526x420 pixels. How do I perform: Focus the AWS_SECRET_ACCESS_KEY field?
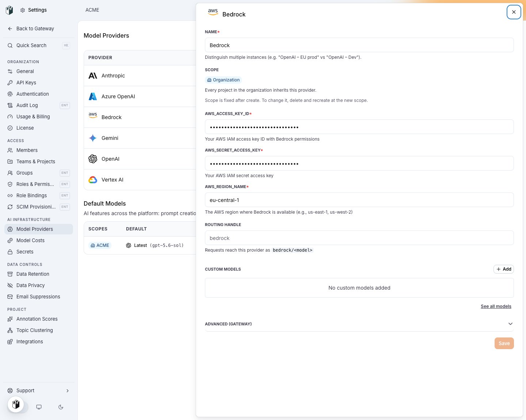(359, 164)
